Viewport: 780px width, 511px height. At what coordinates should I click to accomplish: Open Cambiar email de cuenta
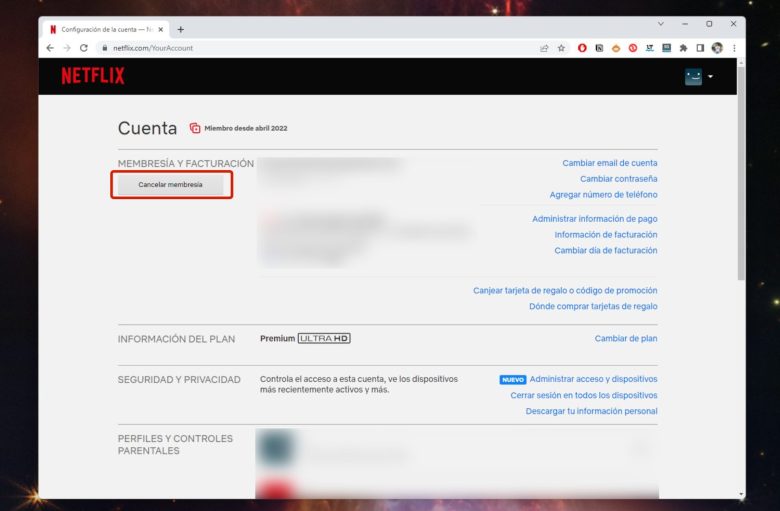tap(609, 163)
